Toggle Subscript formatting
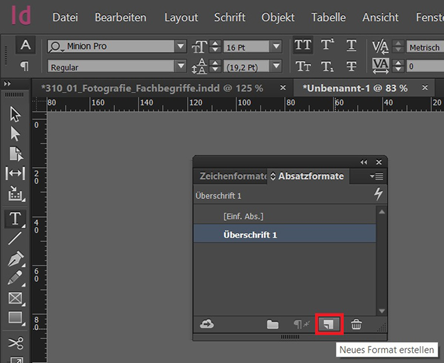This screenshot has width=444, height=363. coord(327,66)
